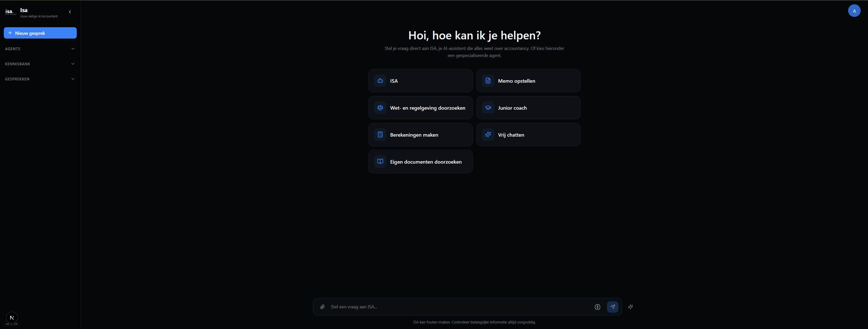Send the message with paper plane button
Image resolution: width=868 pixels, height=329 pixels.
point(612,307)
